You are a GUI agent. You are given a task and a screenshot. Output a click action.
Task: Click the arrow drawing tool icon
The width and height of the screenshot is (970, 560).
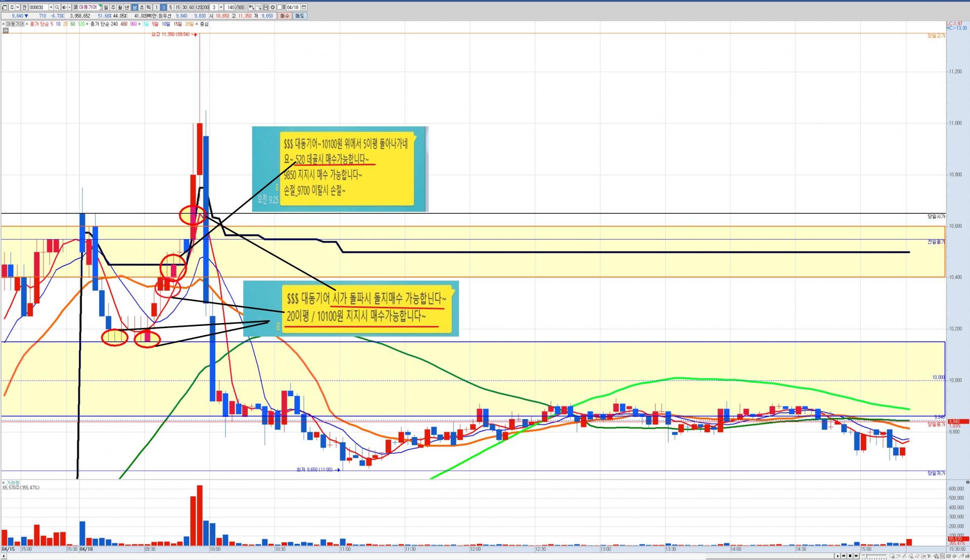tap(961, 556)
